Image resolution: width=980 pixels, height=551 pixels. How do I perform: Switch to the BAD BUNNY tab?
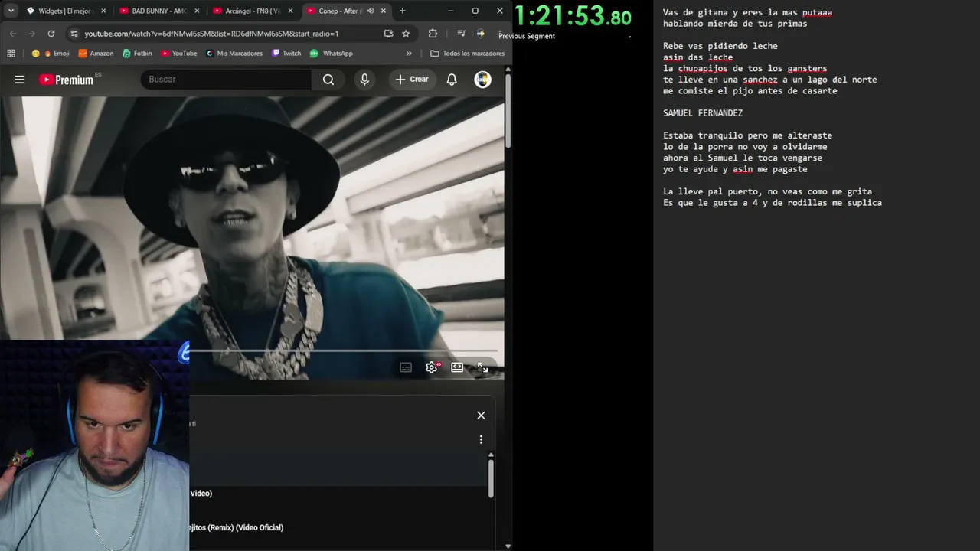click(x=159, y=11)
